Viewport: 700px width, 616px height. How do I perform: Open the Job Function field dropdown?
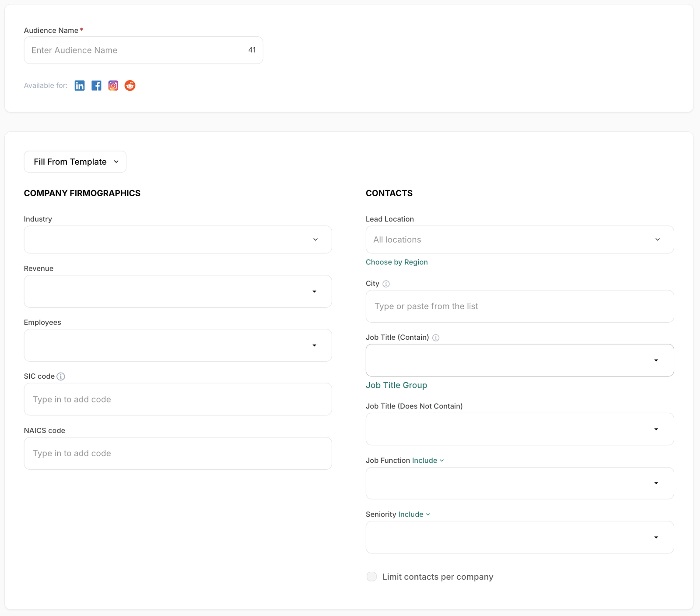pos(520,483)
